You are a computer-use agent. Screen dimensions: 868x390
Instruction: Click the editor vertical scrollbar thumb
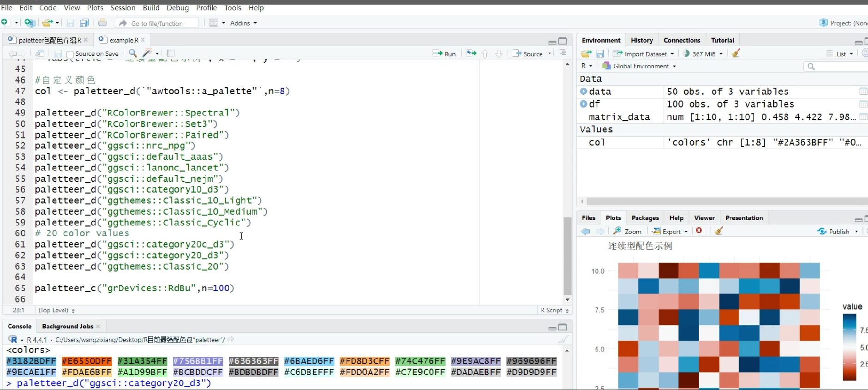tap(567, 256)
